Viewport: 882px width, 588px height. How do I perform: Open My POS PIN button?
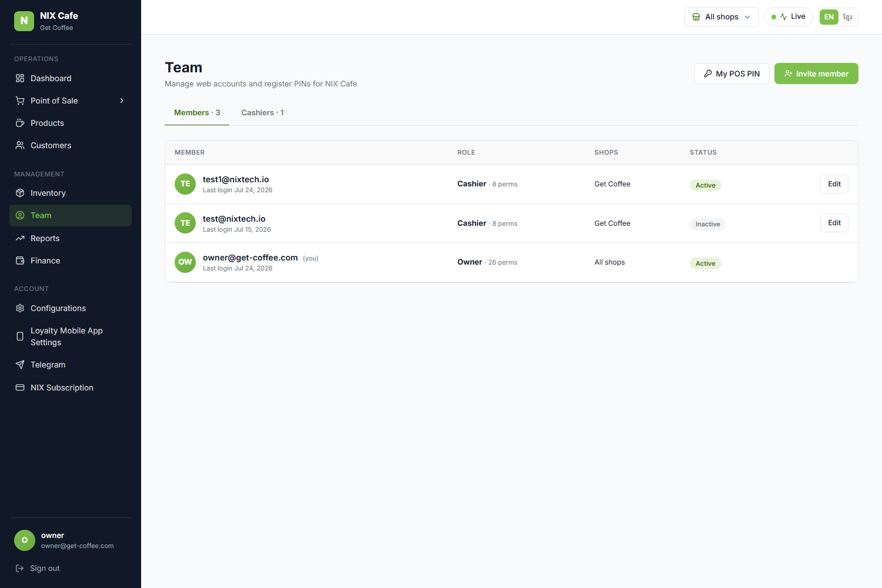(731, 73)
